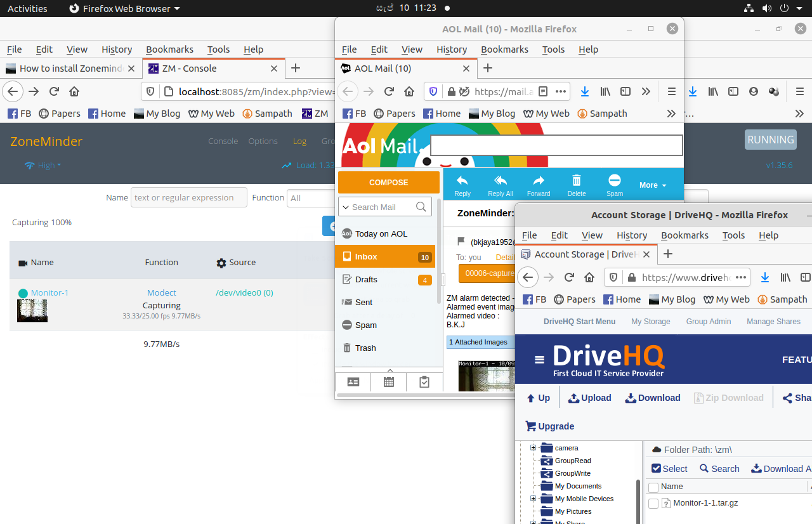Open Manage Shares in DriveHQ top menu
The image size is (812, 524).
773,322
